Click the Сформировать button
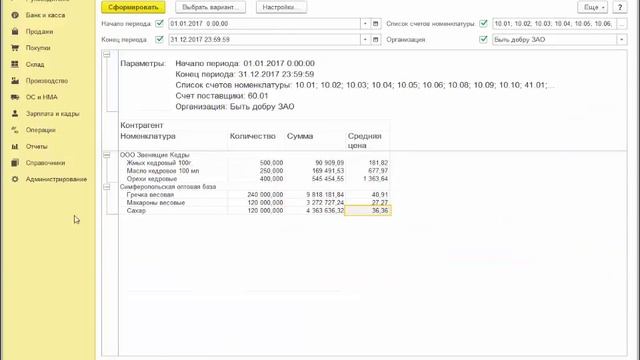The image size is (640, 360). [x=133, y=7]
